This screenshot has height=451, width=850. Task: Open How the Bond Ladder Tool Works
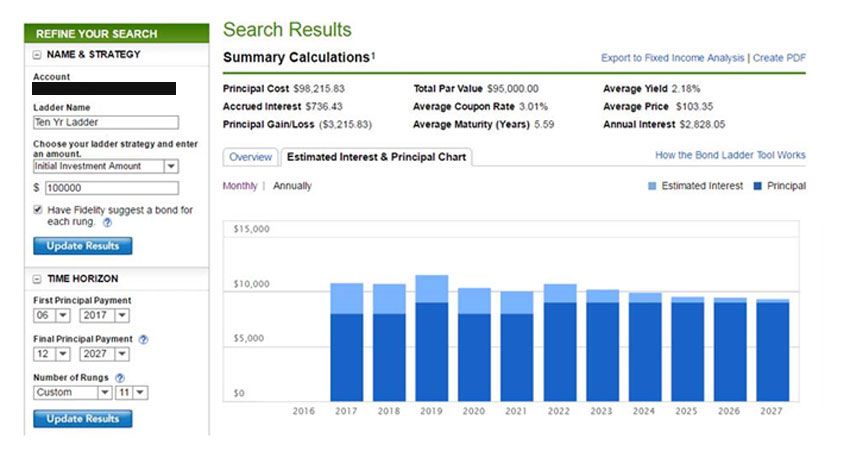[730, 155]
